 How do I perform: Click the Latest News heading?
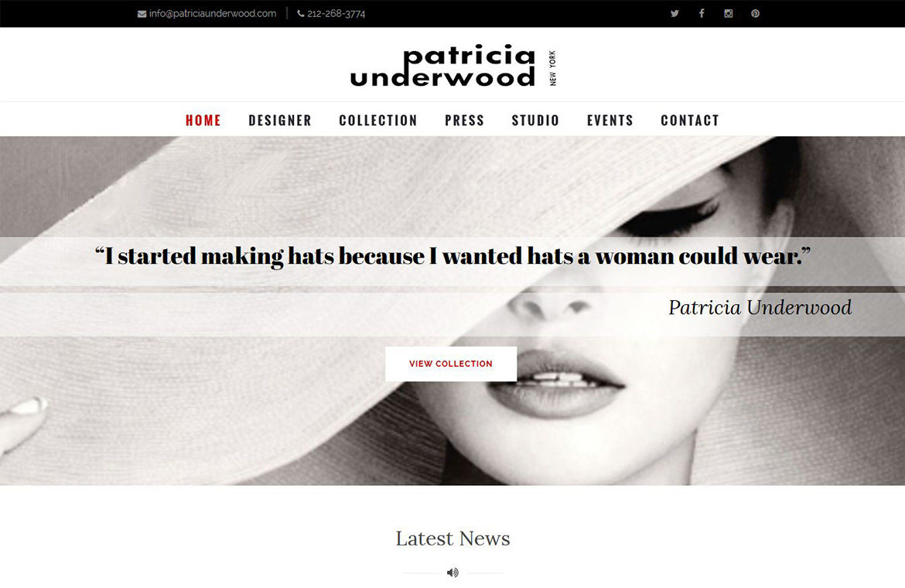(452, 538)
